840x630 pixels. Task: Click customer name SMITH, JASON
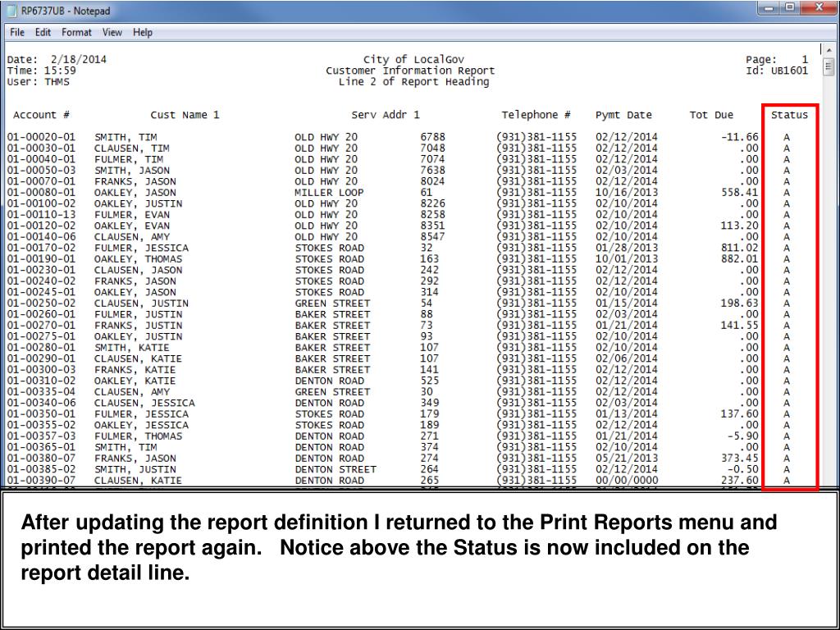pyautogui.click(x=132, y=171)
